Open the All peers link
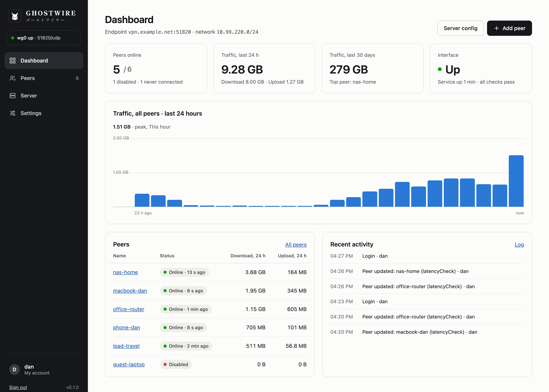The image size is (549, 392). pyautogui.click(x=296, y=245)
